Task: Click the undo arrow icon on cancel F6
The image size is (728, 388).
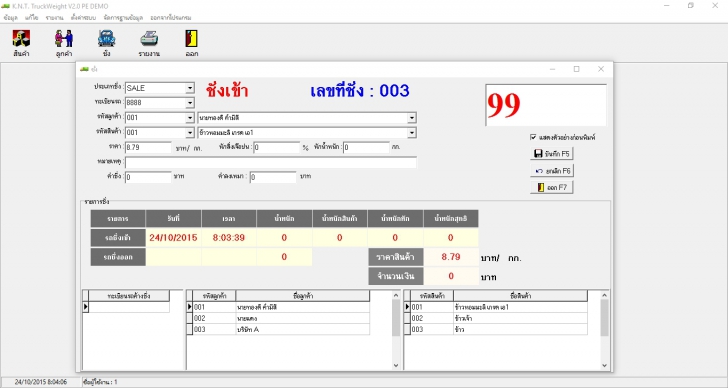Action: click(x=539, y=171)
